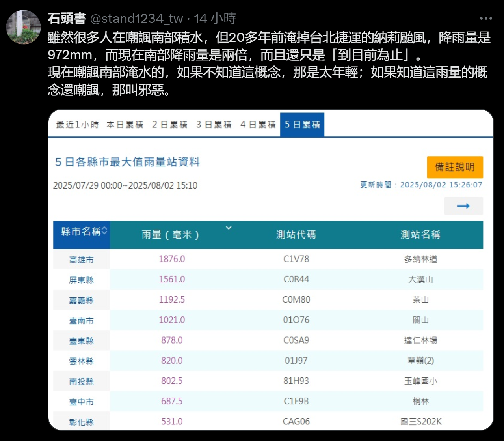Select station code C1V78
The image size is (504, 441).
(296, 259)
